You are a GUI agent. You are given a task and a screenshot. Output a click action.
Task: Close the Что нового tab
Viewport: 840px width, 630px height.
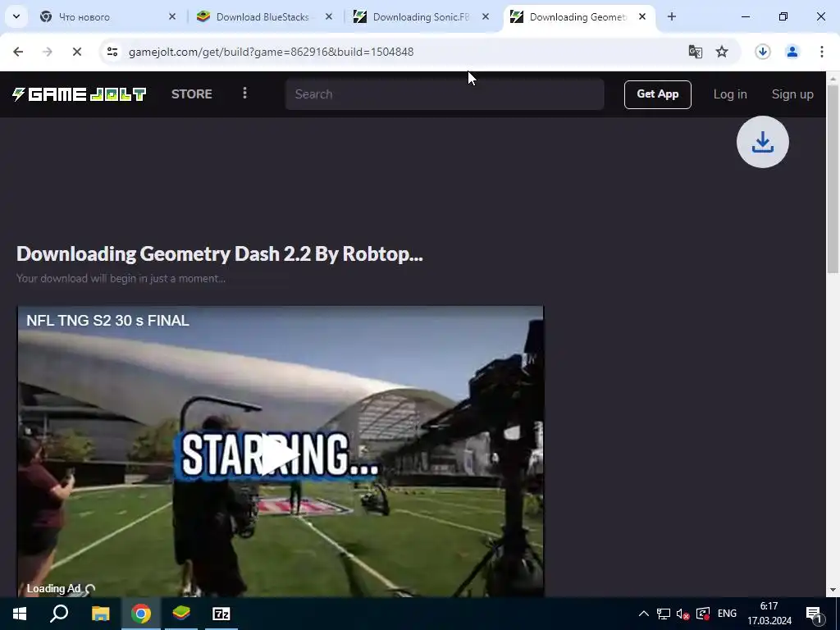click(172, 17)
